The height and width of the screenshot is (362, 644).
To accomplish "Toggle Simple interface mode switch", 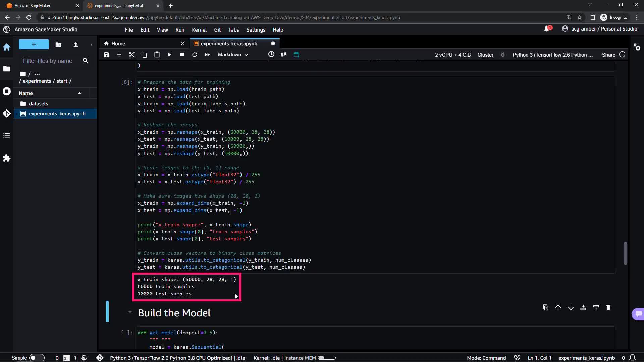I will pyautogui.click(x=37, y=358).
